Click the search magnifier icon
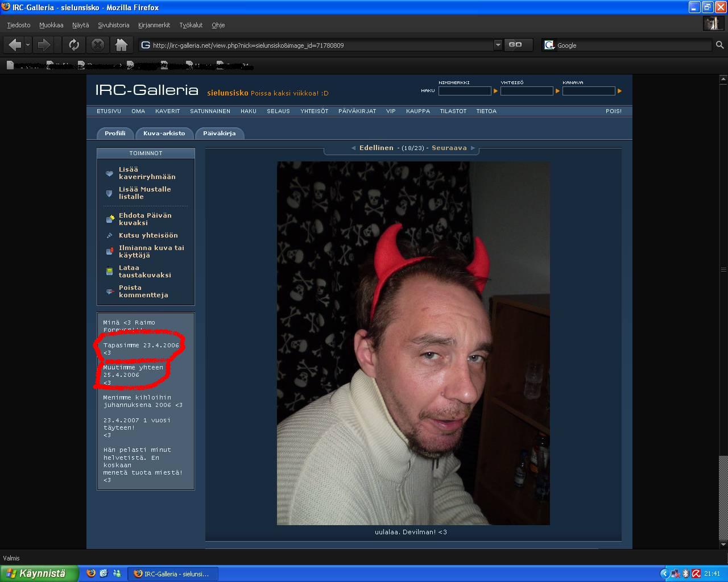Image resolution: width=728 pixels, height=582 pixels. coord(719,45)
